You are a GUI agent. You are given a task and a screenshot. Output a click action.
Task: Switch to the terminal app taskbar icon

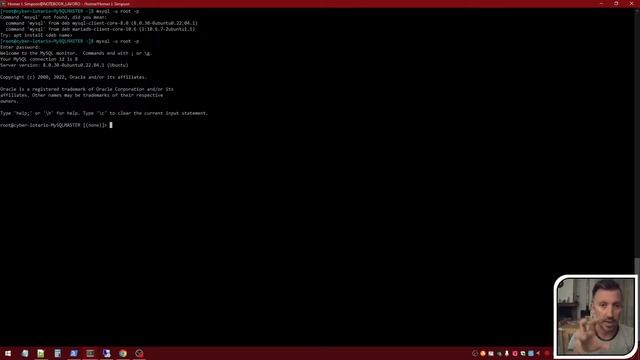click(90, 353)
